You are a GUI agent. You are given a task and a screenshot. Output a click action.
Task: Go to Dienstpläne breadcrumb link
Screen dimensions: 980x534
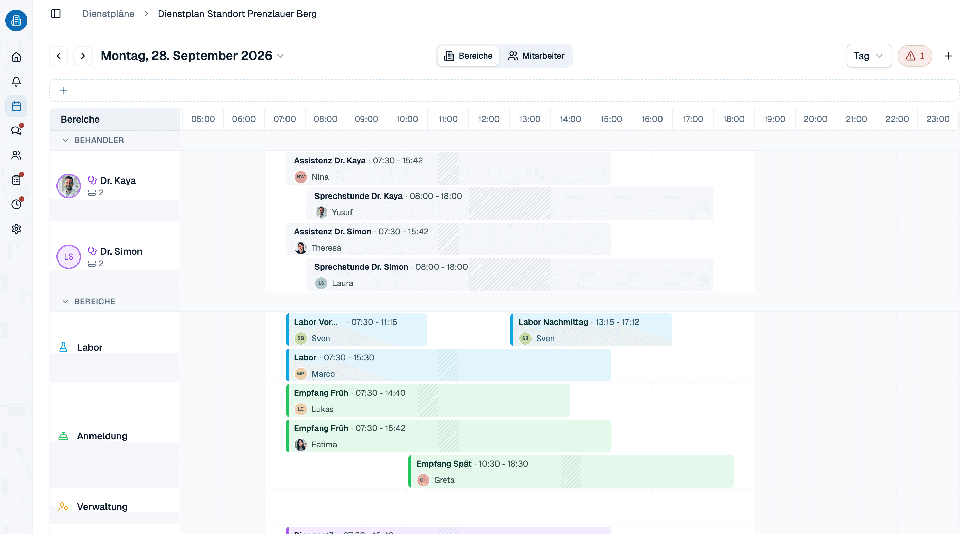pos(109,14)
